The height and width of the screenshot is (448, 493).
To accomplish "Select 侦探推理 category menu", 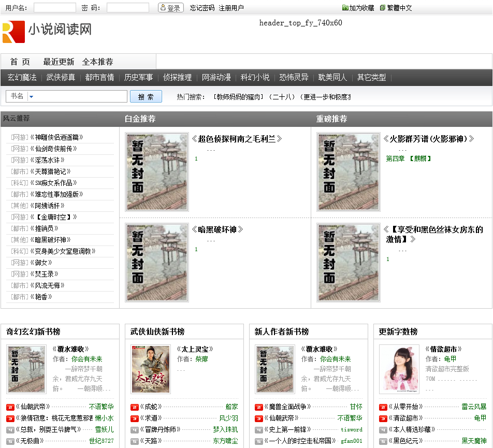I will [x=177, y=77].
